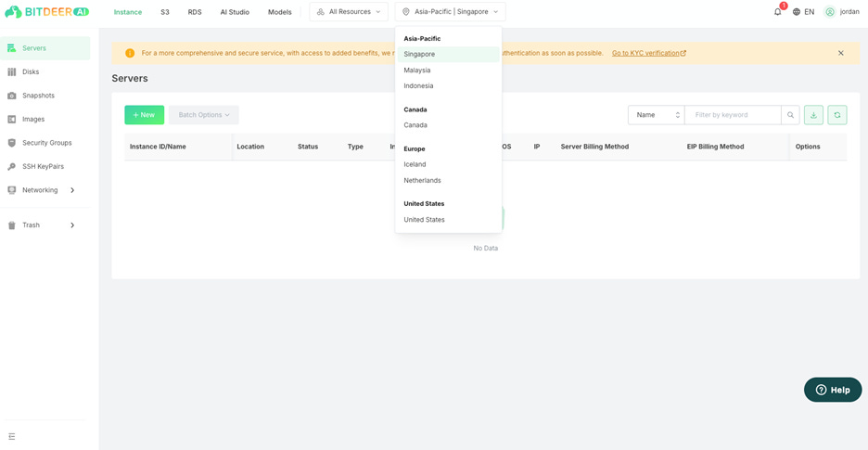Click the Disks sidebar icon

click(12, 72)
